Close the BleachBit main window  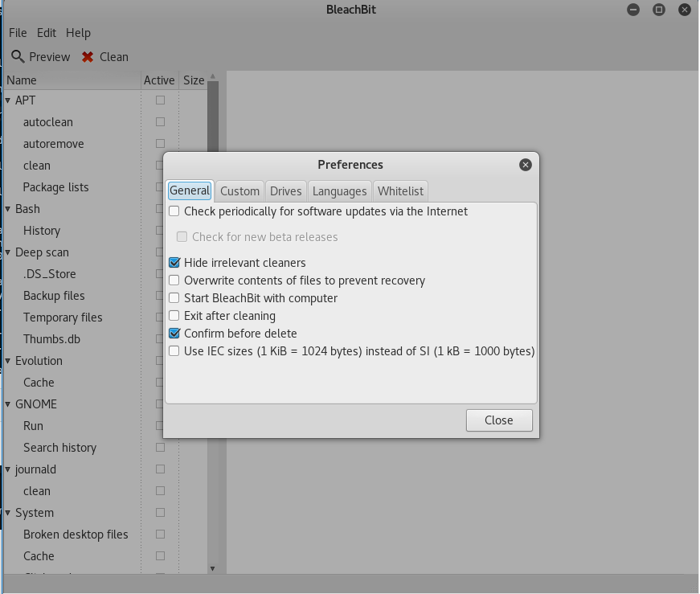(685, 10)
